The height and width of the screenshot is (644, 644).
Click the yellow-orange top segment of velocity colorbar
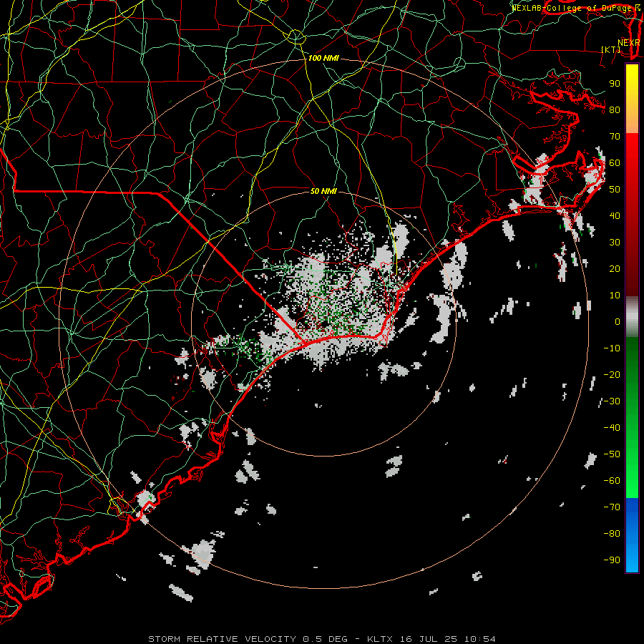[632, 99]
